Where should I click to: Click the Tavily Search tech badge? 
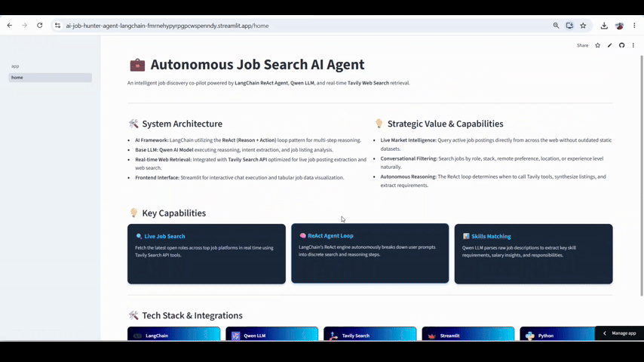tap(370, 333)
